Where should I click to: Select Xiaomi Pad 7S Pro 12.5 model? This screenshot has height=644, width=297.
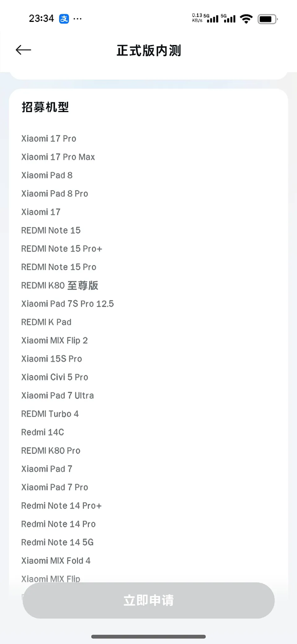tap(67, 303)
